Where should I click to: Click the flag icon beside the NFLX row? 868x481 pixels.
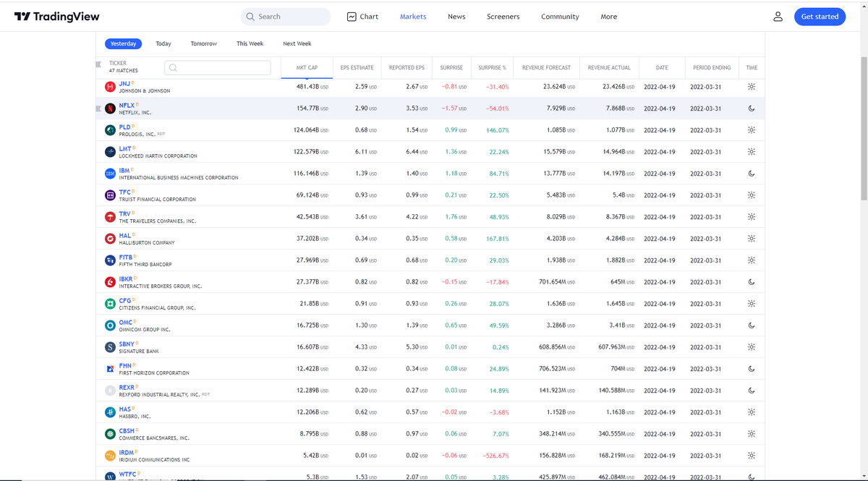(98, 108)
